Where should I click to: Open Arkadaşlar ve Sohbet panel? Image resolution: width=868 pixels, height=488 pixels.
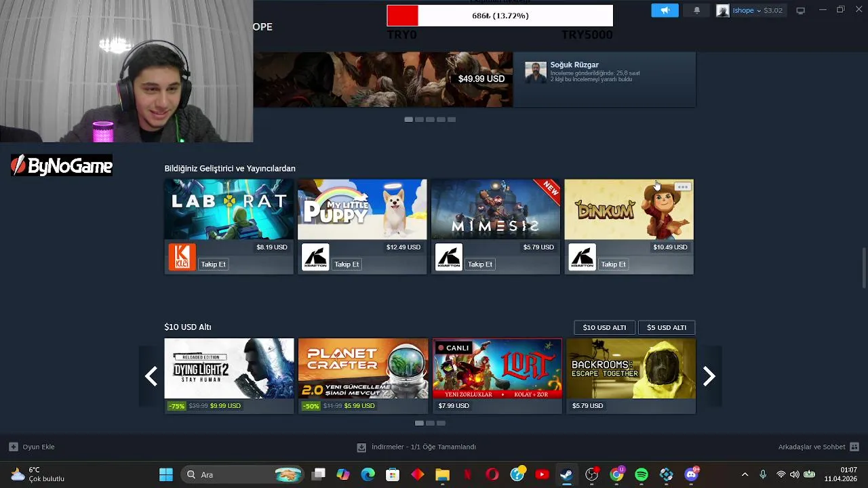pyautogui.click(x=818, y=447)
